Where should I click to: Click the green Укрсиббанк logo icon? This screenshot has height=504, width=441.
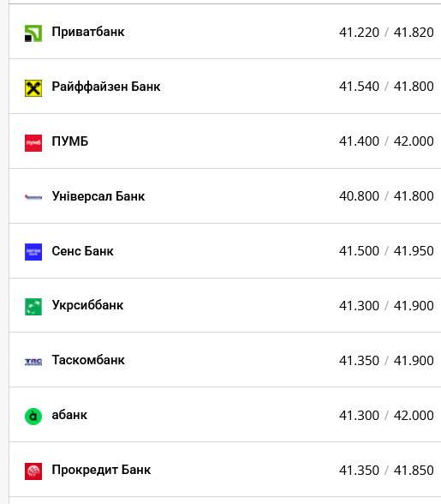click(33, 307)
